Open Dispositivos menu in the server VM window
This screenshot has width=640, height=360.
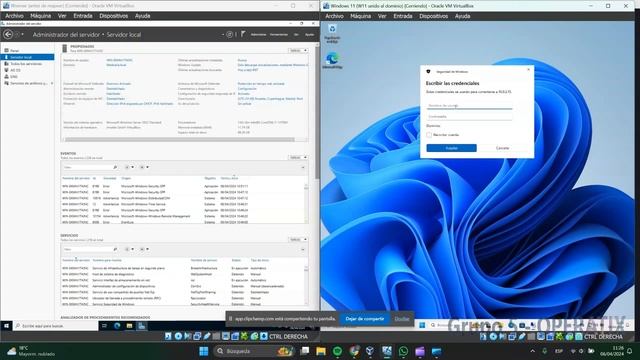(x=113, y=16)
